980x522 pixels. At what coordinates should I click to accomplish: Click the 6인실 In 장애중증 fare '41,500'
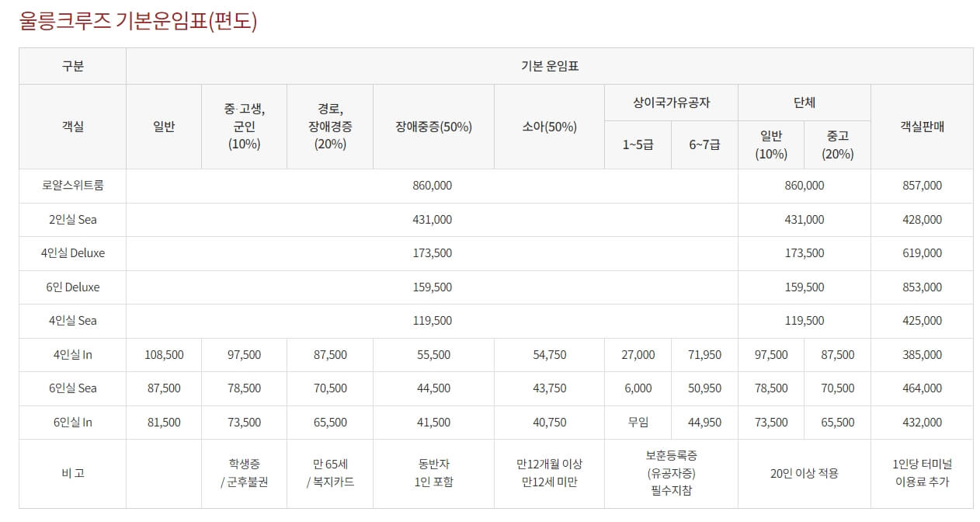(x=434, y=423)
